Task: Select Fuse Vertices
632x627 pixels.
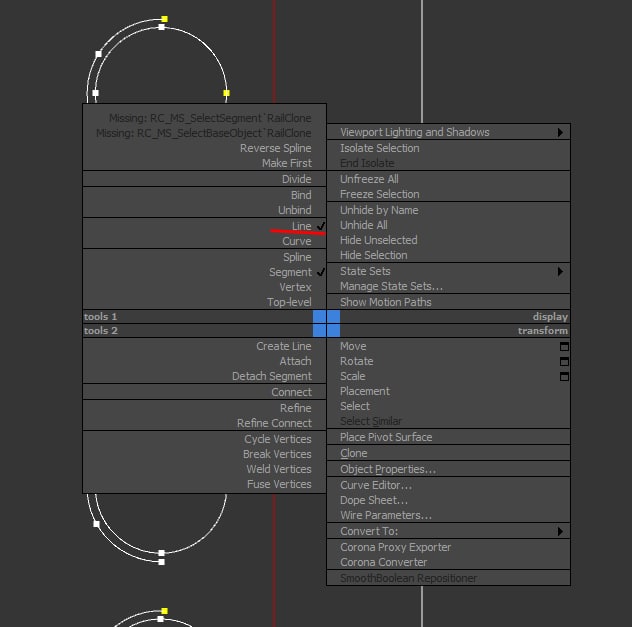Action: pos(279,484)
